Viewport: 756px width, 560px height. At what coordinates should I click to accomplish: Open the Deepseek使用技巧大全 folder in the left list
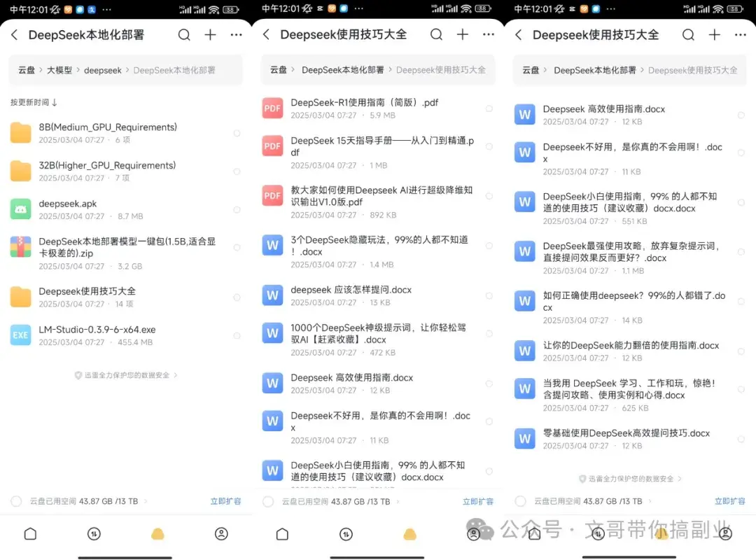tap(125, 297)
